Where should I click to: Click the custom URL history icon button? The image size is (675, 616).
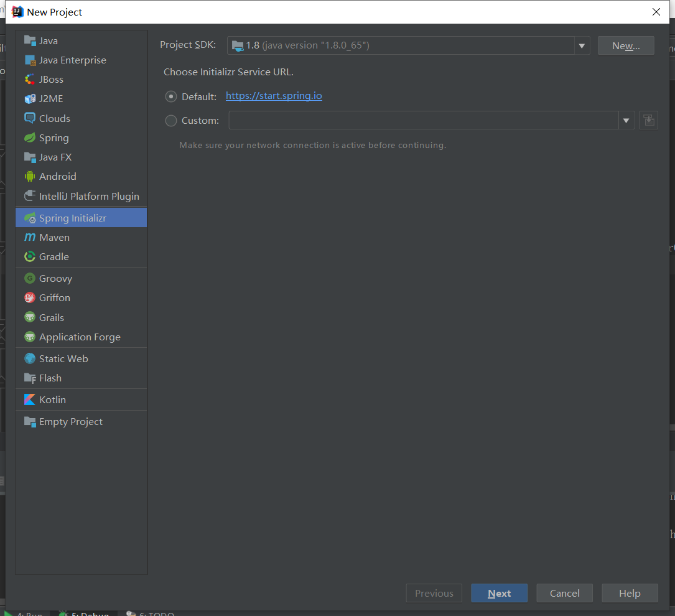(x=648, y=120)
